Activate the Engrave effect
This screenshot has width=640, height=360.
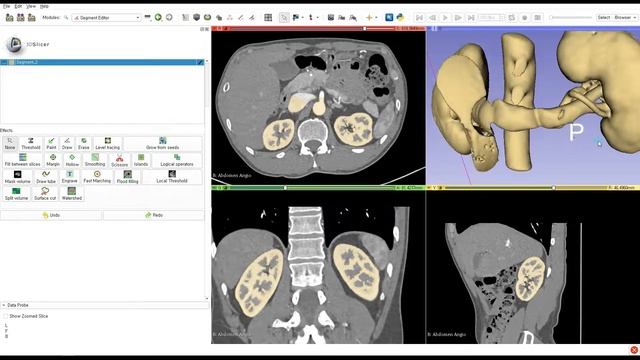(x=69, y=177)
